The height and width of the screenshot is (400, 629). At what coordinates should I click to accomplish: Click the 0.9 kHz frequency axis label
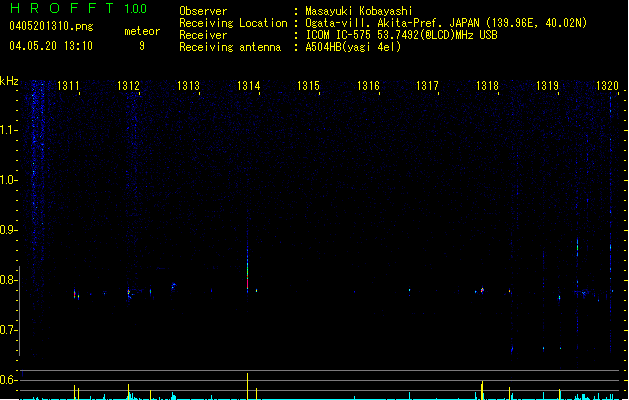[8, 230]
